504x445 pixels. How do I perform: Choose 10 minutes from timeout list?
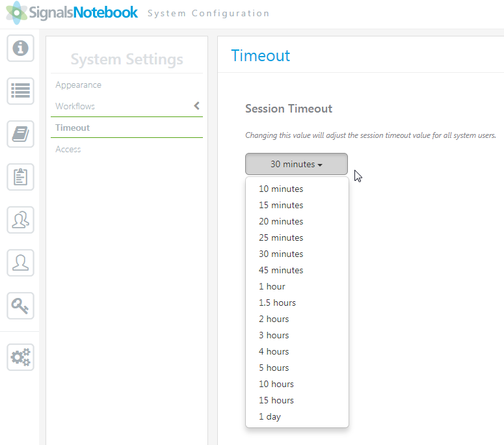(281, 189)
